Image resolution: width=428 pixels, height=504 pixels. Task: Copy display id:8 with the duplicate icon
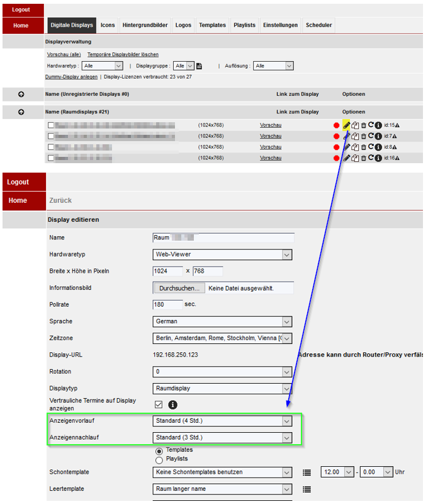pyautogui.click(x=355, y=147)
